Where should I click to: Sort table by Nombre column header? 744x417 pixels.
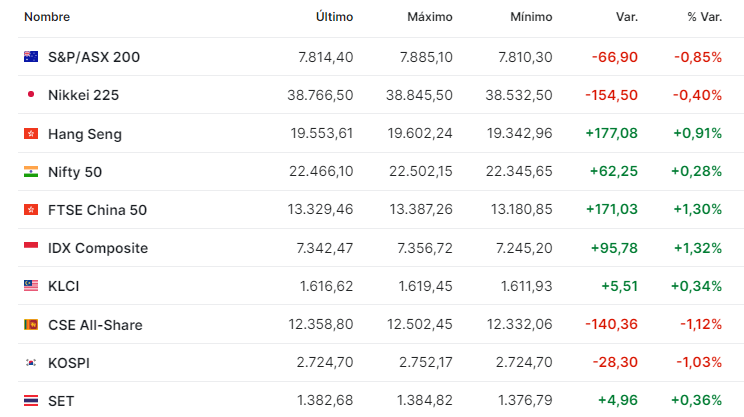pyautogui.click(x=47, y=17)
